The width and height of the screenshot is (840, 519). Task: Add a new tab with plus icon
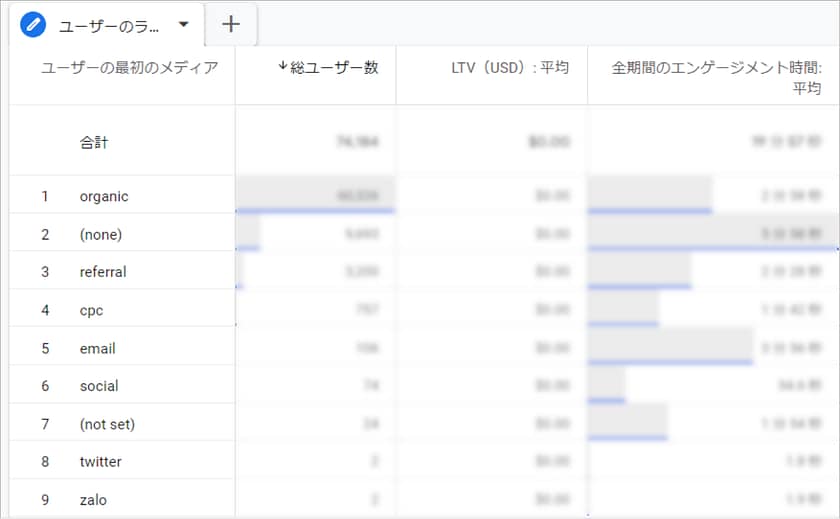(x=231, y=24)
